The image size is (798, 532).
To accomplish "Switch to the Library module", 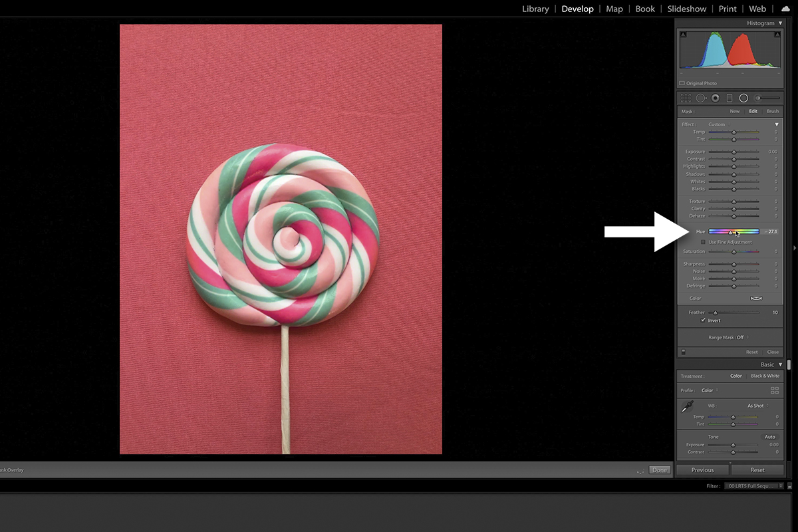I will point(535,9).
